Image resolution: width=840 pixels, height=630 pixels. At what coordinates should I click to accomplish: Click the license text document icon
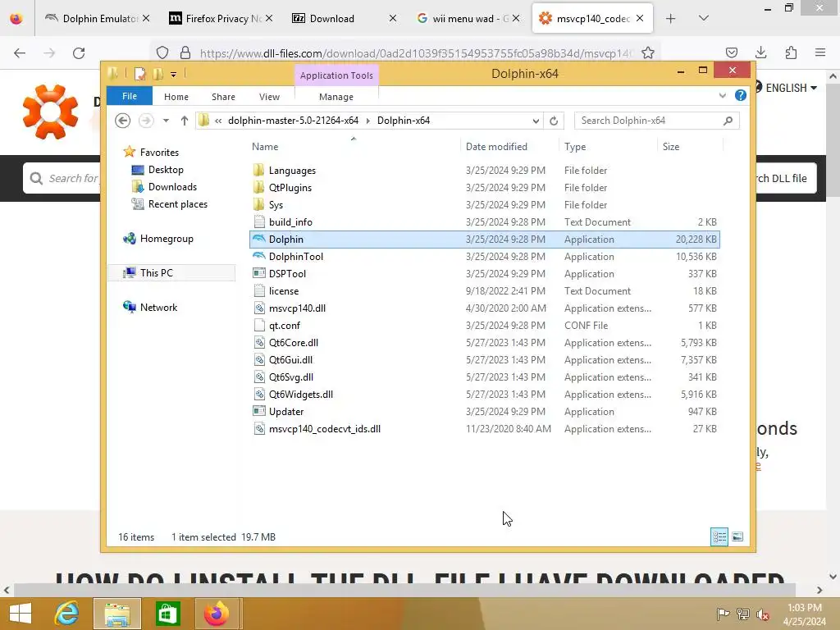point(258,291)
